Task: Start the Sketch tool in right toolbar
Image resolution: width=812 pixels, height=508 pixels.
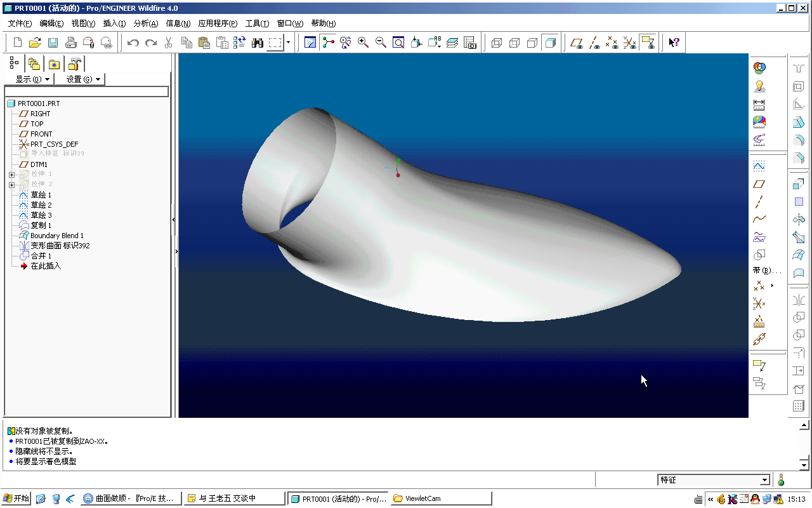Action: coord(759,166)
